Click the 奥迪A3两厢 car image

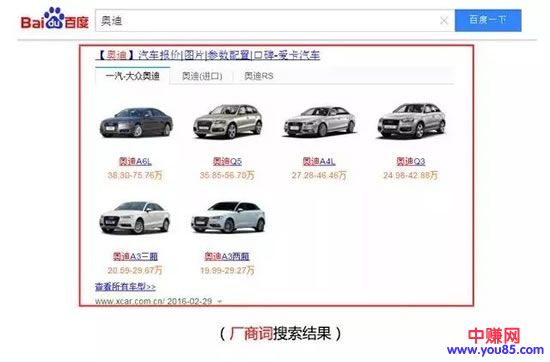228,217
